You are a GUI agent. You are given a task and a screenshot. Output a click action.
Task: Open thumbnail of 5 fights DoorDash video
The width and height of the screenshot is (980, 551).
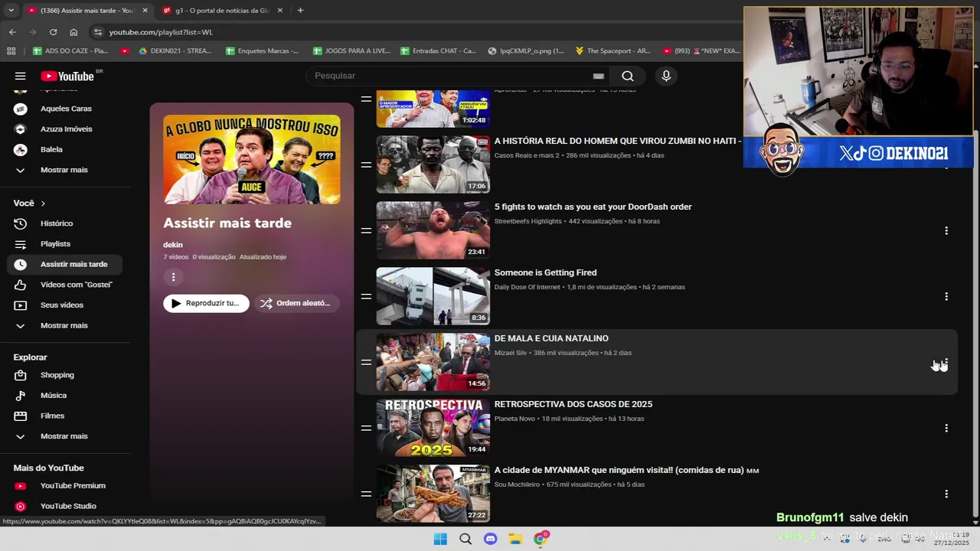point(433,230)
